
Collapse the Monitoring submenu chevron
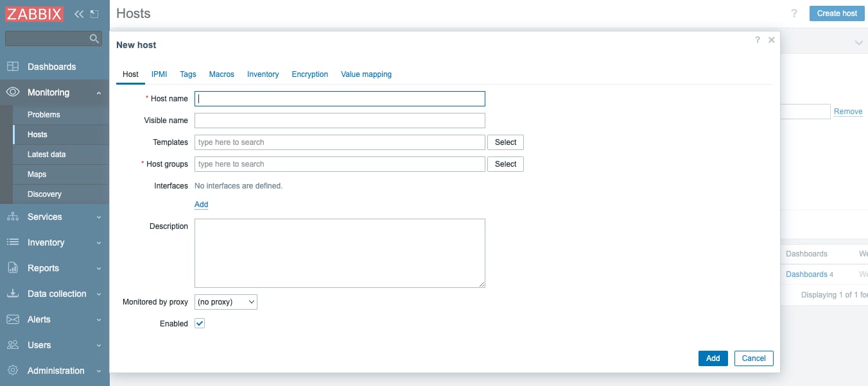100,92
